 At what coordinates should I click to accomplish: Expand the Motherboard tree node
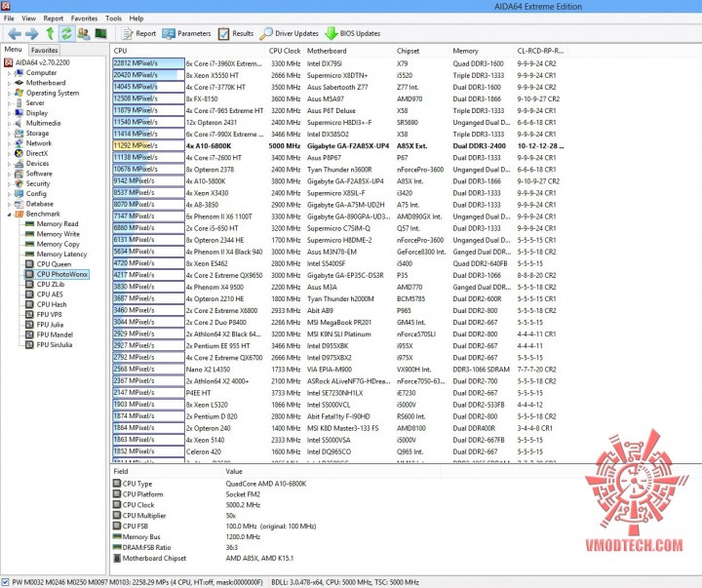click(x=9, y=83)
